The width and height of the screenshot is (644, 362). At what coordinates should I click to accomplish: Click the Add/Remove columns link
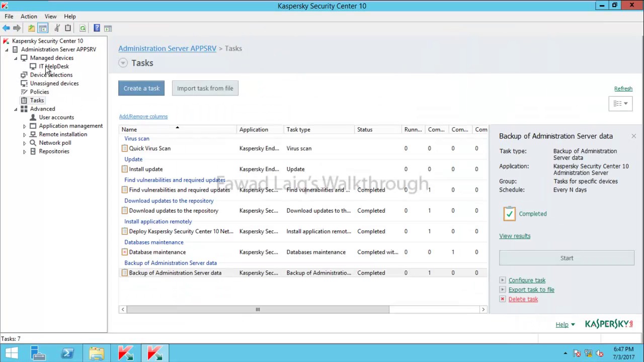[143, 117]
